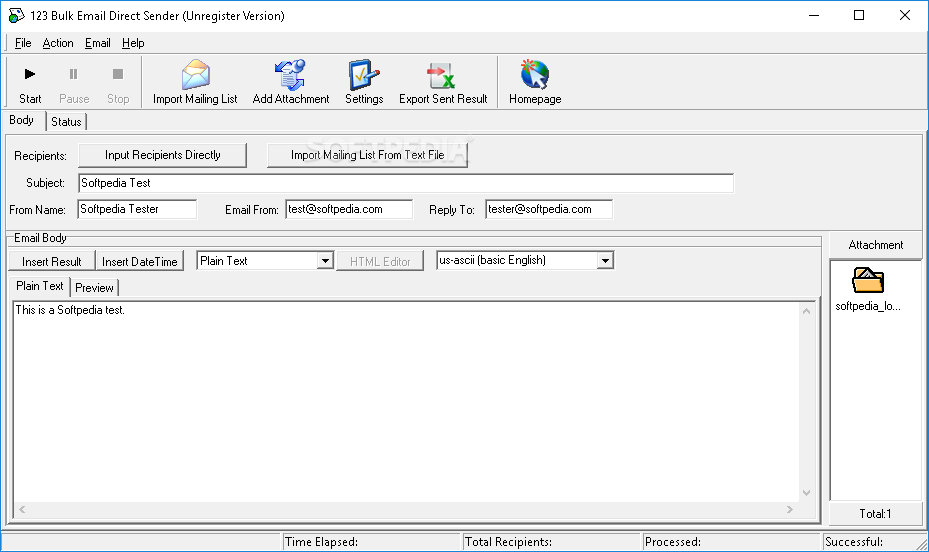Maximize the Bulk Email Sender window
The image size is (929, 552).
coord(859,15)
